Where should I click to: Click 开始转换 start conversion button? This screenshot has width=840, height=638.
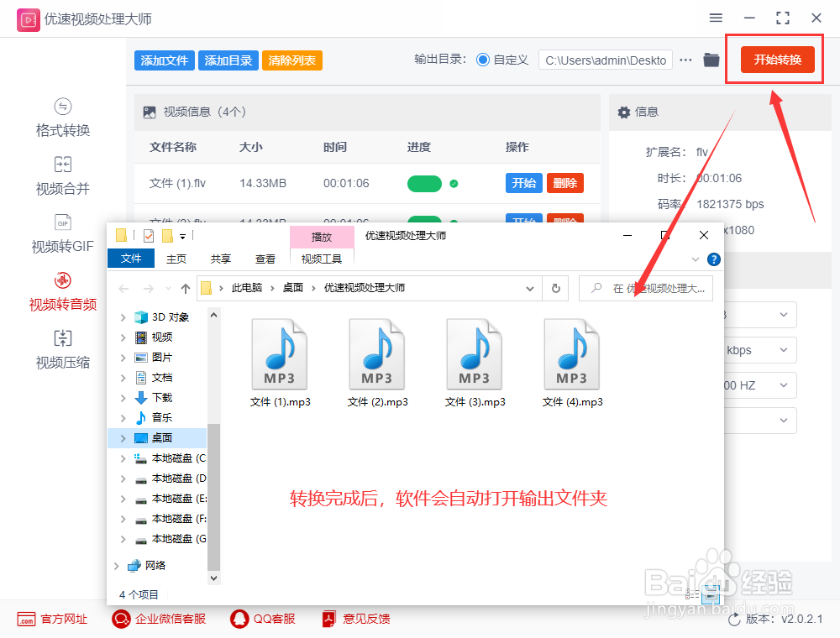[x=777, y=60]
